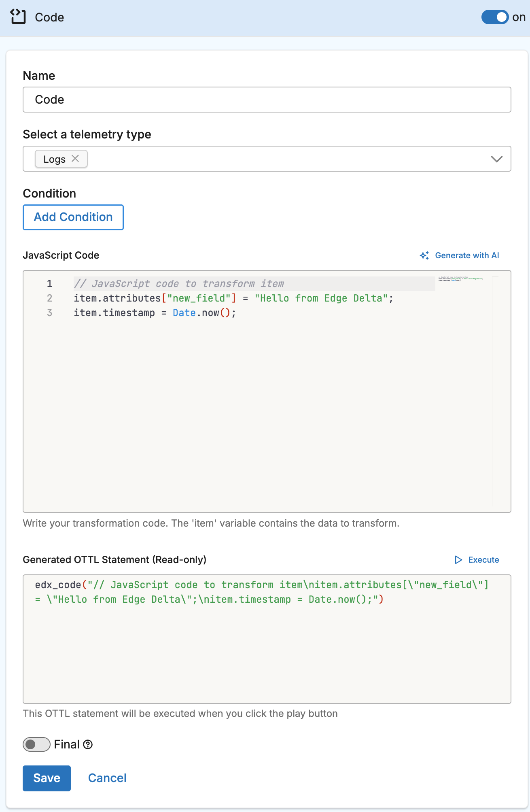Click the Add Condition button
Screen dimensions: 530x812
(x=73, y=217)
